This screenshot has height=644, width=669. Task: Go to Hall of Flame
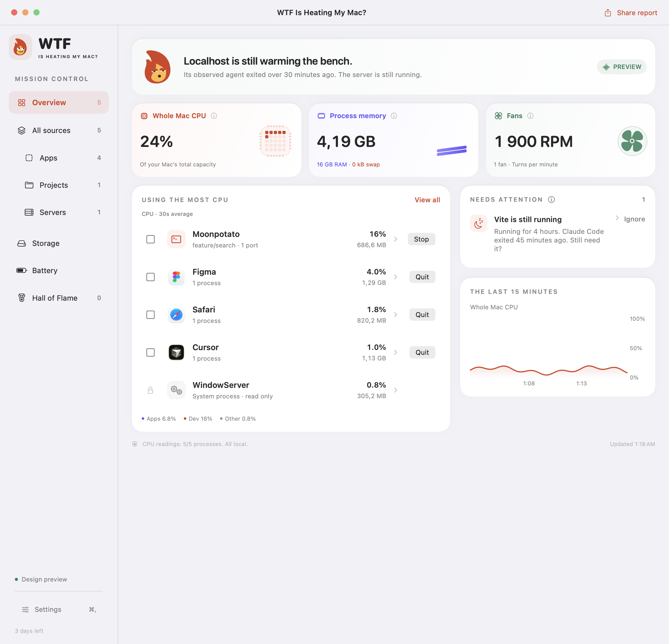(x=59, y=298)
